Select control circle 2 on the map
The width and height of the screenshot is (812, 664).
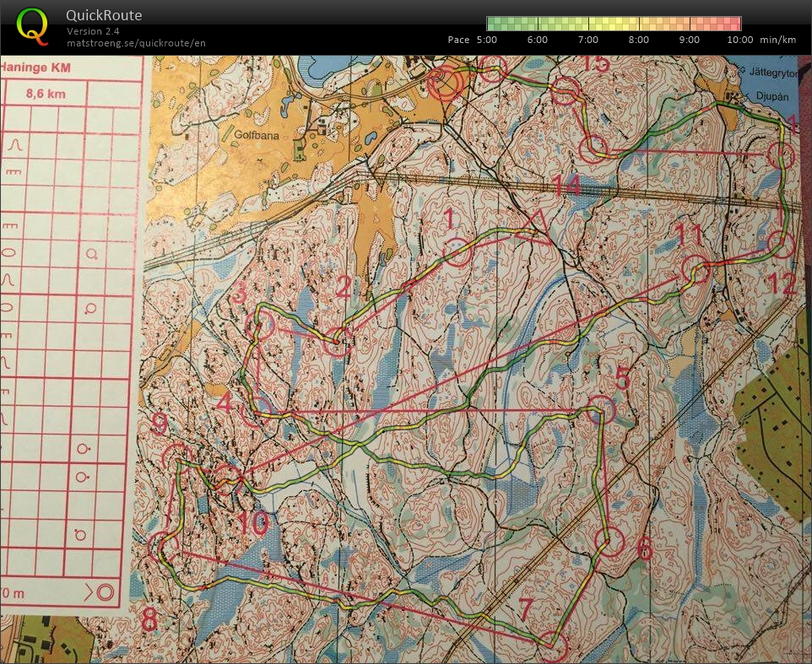(338, 342)
